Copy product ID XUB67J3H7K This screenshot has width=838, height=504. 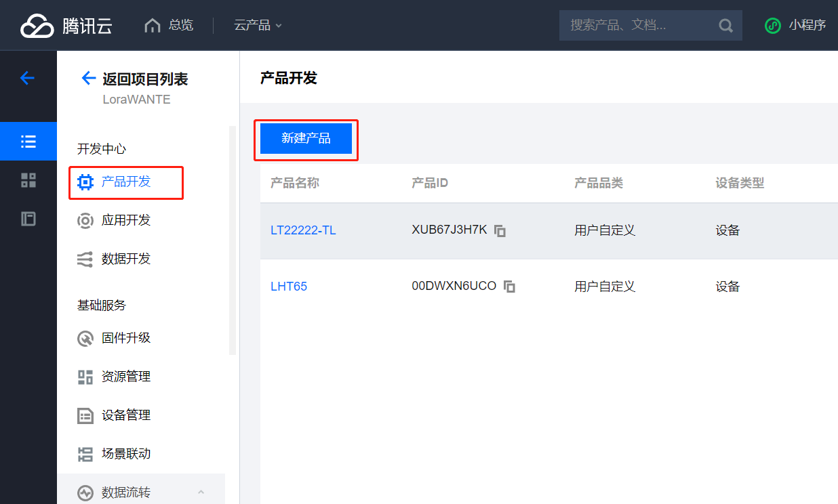click(500, 231)
